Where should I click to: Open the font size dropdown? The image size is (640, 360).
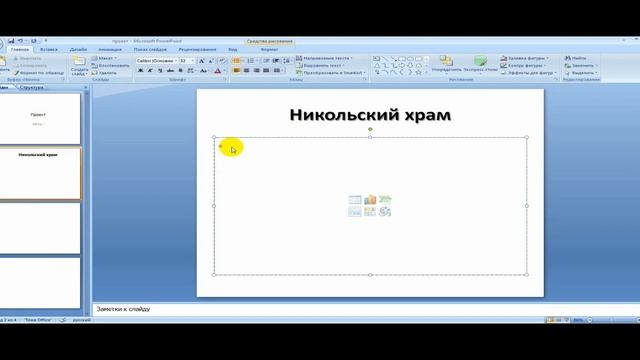point(193,61)
